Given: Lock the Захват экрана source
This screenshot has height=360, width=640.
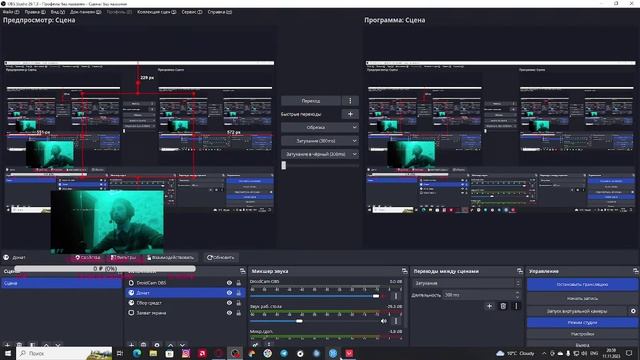Looking at the screenshot, I should (239, 313).
